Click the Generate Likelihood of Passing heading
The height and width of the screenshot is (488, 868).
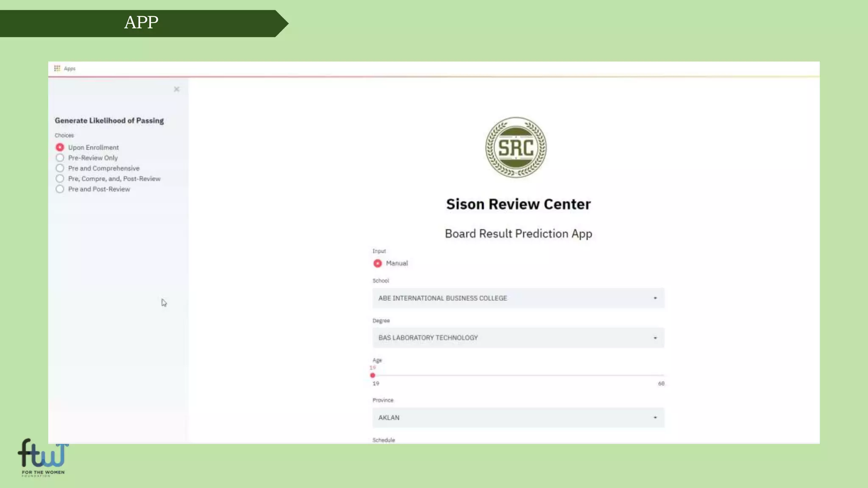coord(109,121)
